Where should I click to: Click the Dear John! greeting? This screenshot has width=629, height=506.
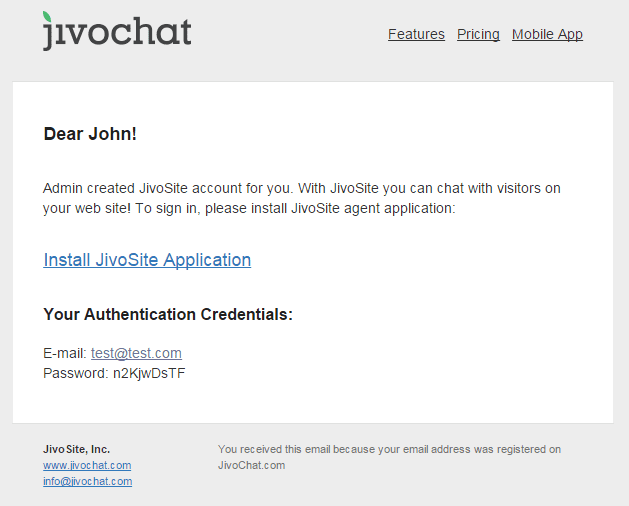[90, 134]
